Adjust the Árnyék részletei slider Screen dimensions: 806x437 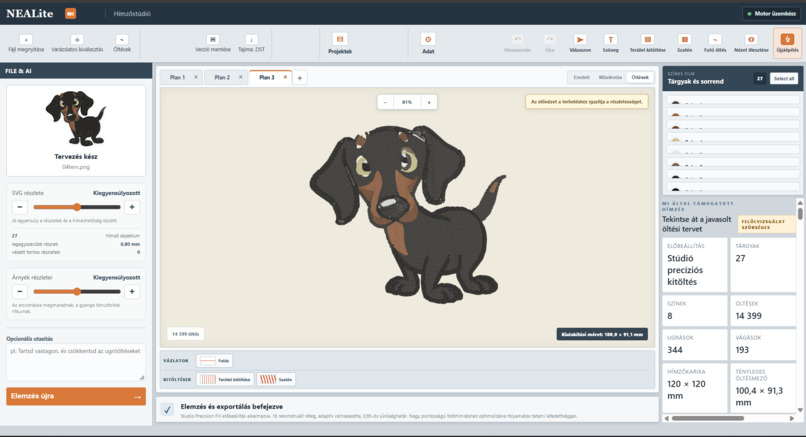77,292
